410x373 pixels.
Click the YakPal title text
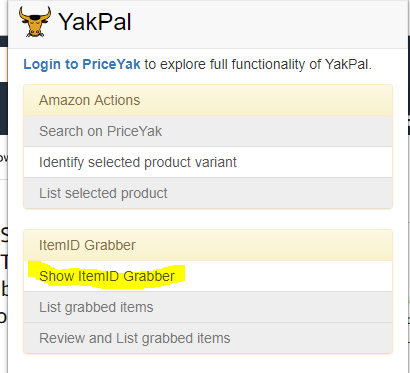click(x=95, y=22)
